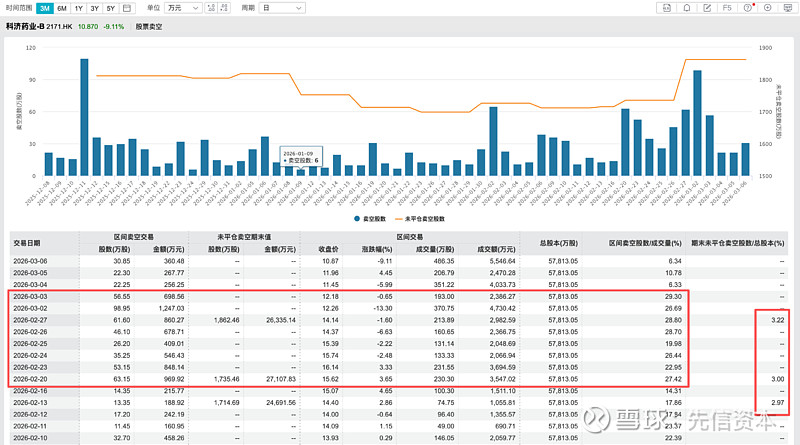Expand the 周期 日 dropdown
This screenshot has width=800, height=445.
[x=284, y=7]
